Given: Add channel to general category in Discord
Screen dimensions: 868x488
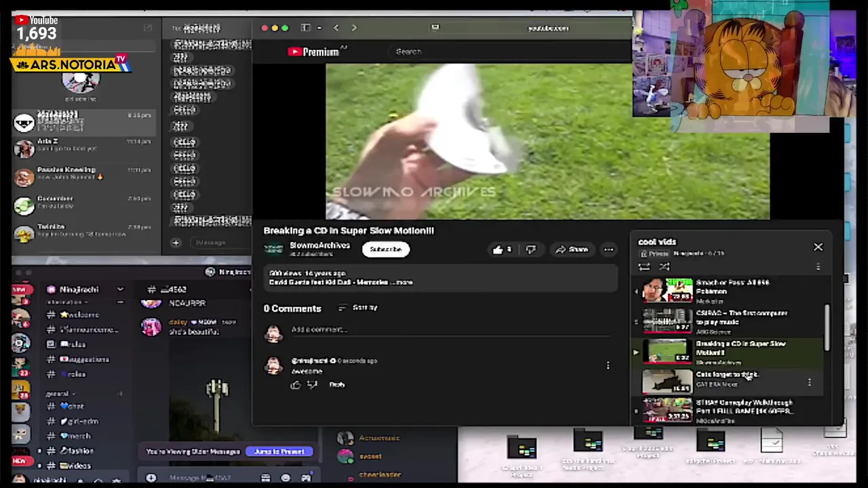Looking at the screenshot, I should point(120,393).
